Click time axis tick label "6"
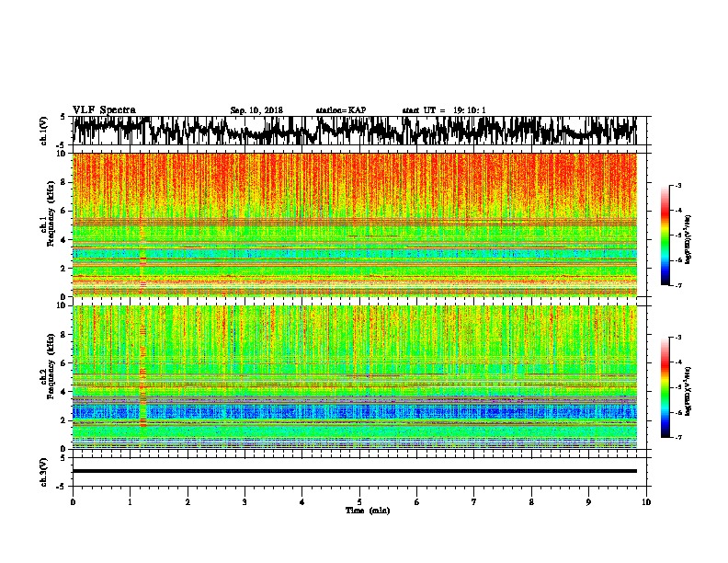728x563 pixels. (x=416, y=502)
